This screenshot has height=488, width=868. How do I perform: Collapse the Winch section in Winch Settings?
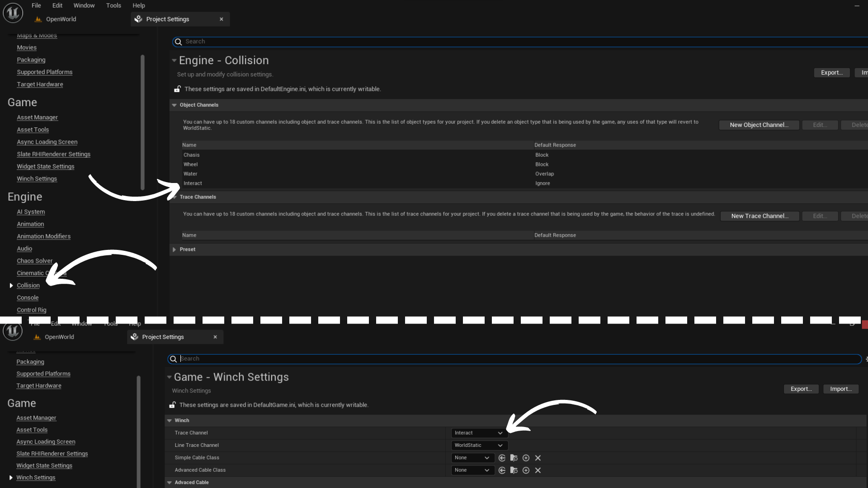pos(170,421)
